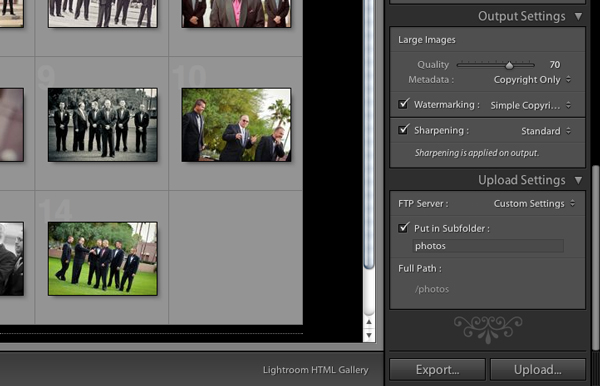
Task: Open the Sharpening Standard dropdown
Action: 546,131
